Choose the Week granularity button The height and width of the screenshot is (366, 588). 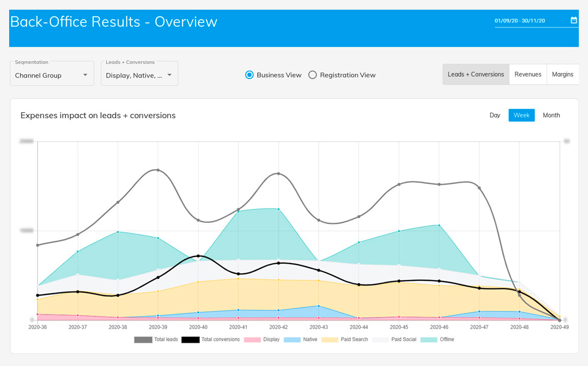tap(522, 115)
